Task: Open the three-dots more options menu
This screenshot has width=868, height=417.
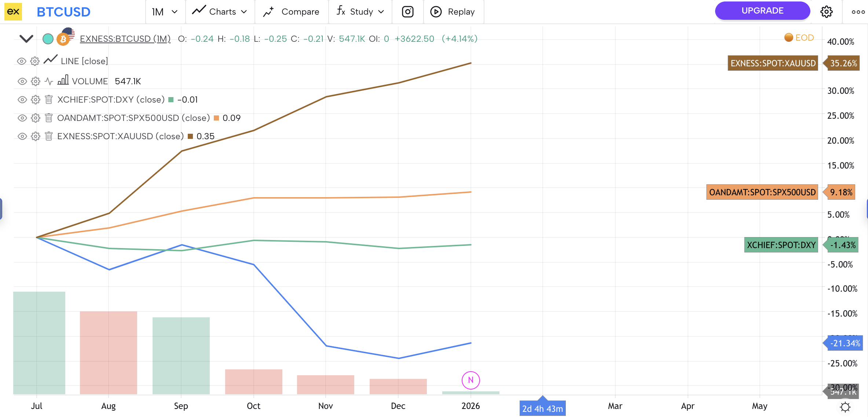Action: coord(858,12)
